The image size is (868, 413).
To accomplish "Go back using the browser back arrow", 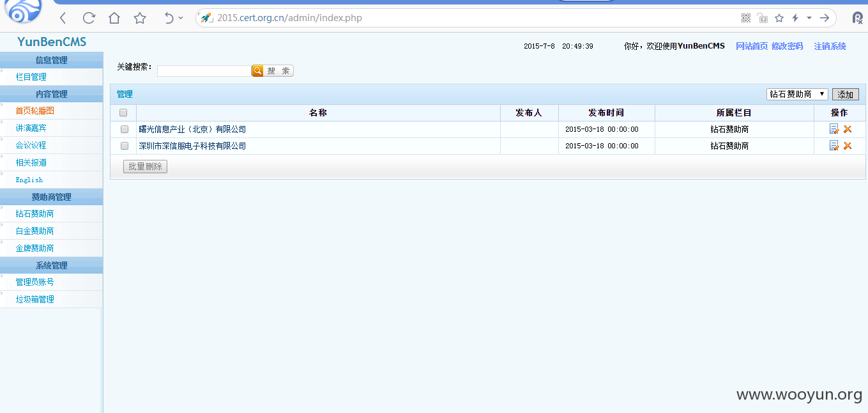I will (x=63, y=18).
